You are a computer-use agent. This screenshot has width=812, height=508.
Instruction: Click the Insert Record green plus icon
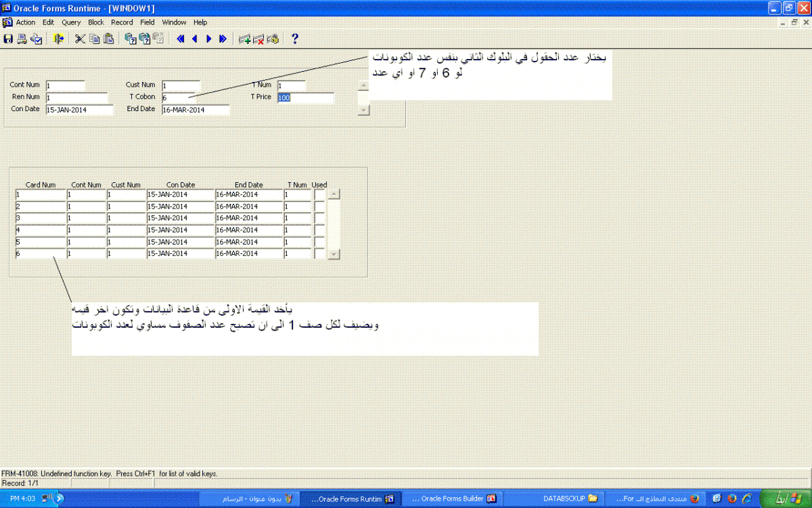pyautogui.click(x=244, y=39)
